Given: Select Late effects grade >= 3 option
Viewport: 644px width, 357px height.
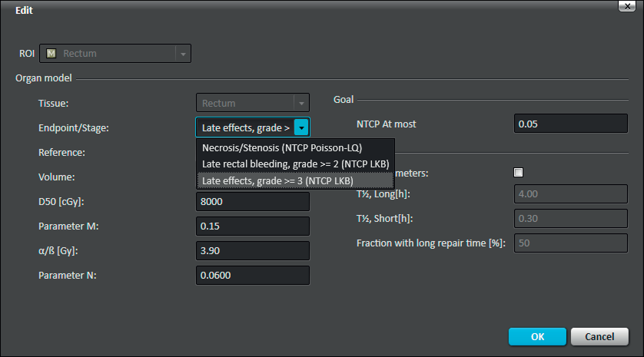Looking at the screenshot, I should tap(295, 180).
